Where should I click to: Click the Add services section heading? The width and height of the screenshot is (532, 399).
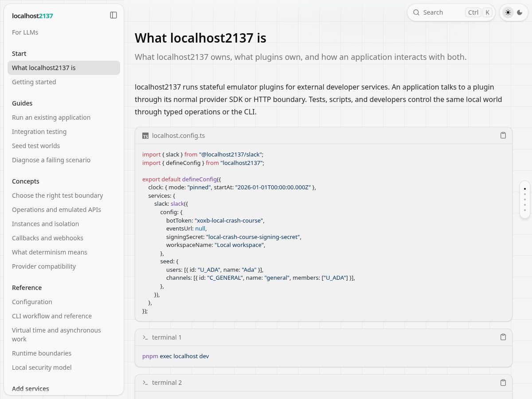point(31,389)
